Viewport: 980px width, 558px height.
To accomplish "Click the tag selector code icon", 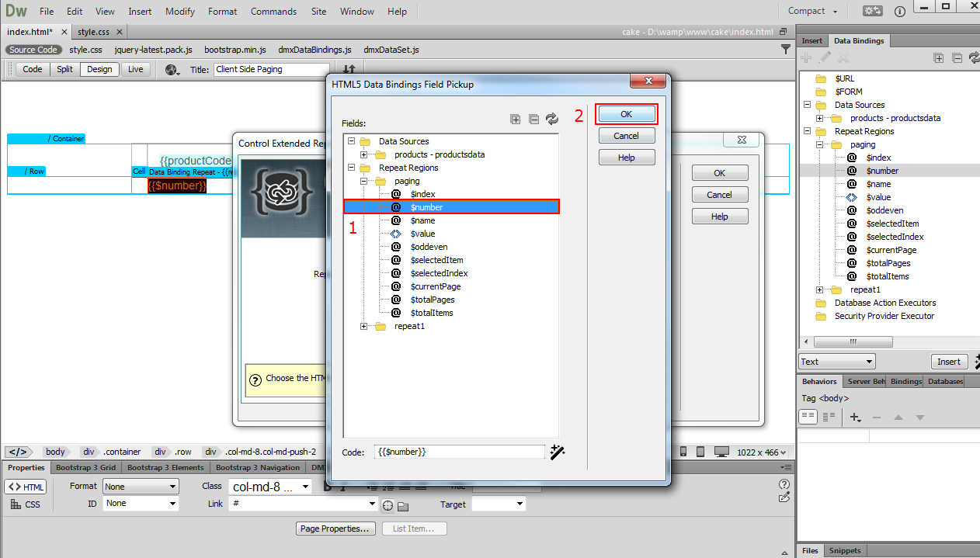I will (x=18, y=452).
